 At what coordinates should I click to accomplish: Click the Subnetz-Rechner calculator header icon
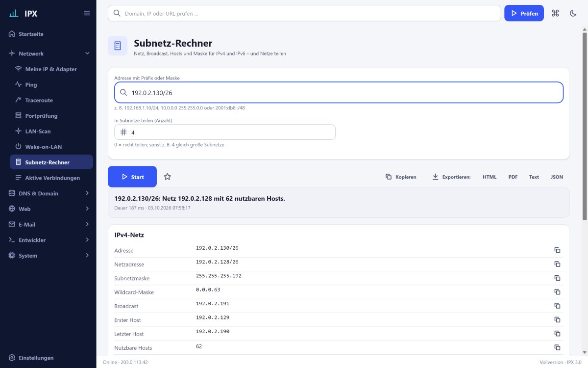point(118,46)
